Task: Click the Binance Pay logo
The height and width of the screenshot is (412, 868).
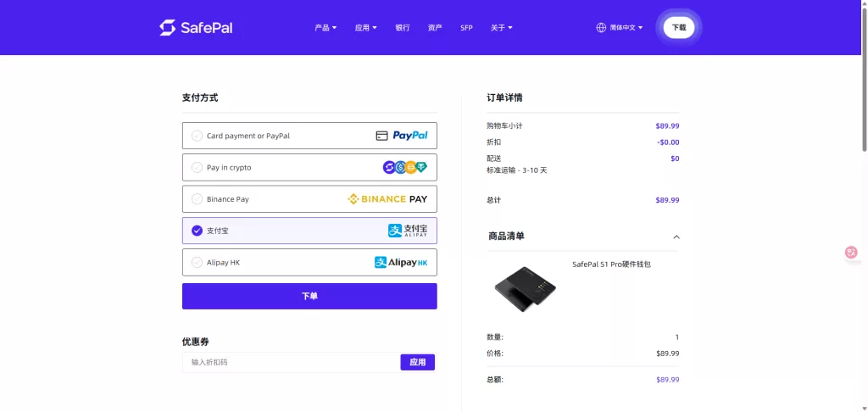Action: point(387,199)
